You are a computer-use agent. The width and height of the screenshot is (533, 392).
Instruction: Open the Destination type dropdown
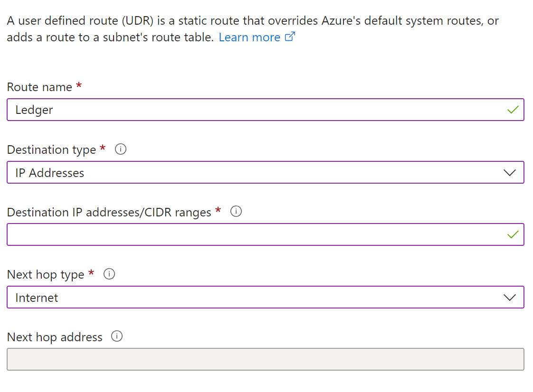pos(510,172)
